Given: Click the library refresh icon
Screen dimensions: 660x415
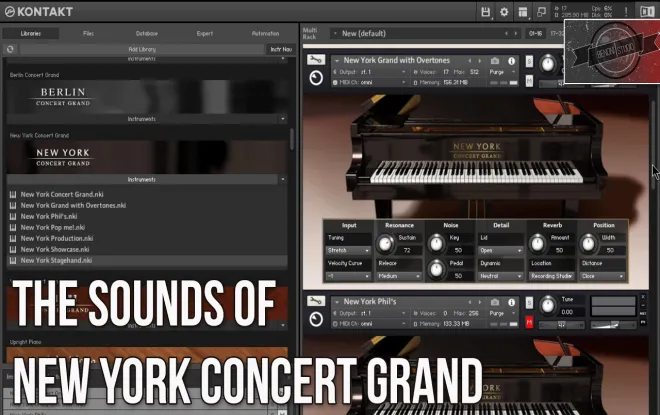Looking at the screenshot, I should [10, 49].
